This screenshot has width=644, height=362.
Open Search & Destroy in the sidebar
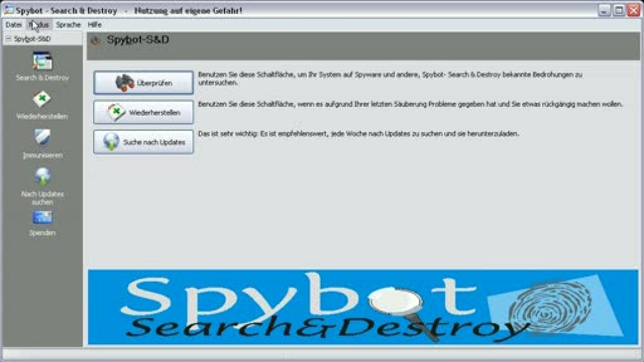[42, 62]
